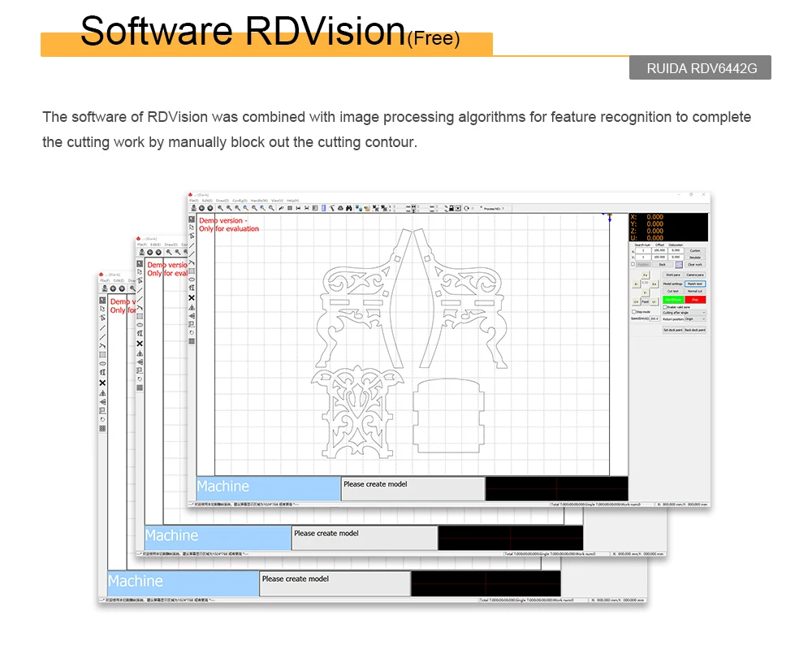Image resolution: width=812 pixels, height=667 pixels.
Task: Choose the text tool in front window sidebar
Action: (192, 288)
